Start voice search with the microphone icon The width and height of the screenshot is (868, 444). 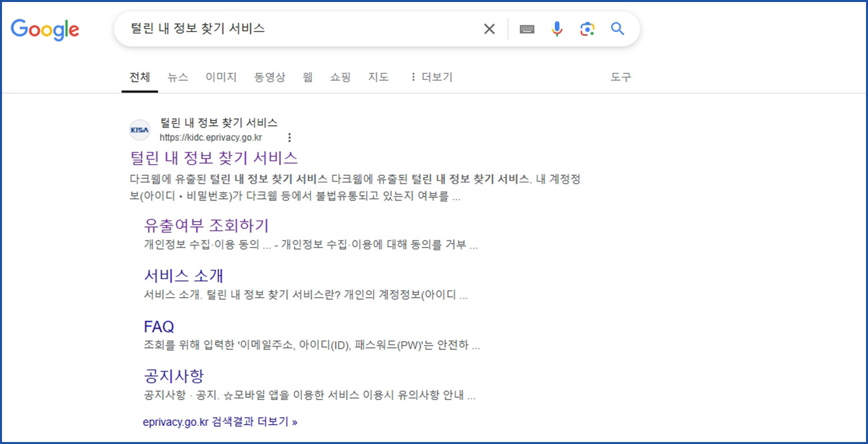557,29
